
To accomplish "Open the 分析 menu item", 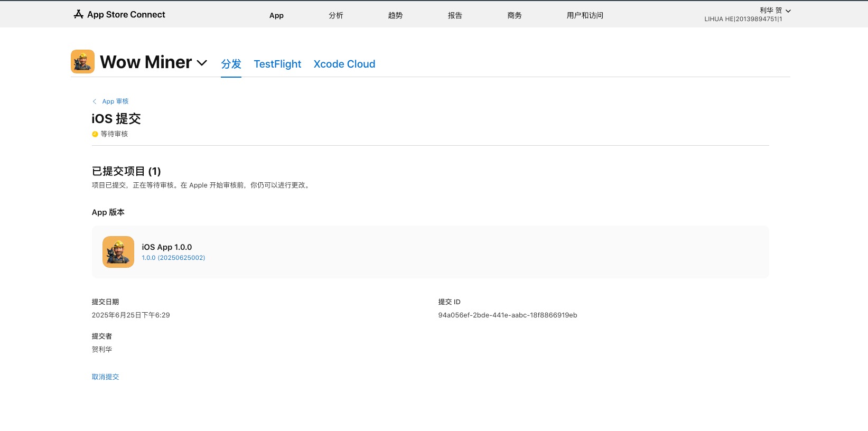I will [x=336, y=15].
